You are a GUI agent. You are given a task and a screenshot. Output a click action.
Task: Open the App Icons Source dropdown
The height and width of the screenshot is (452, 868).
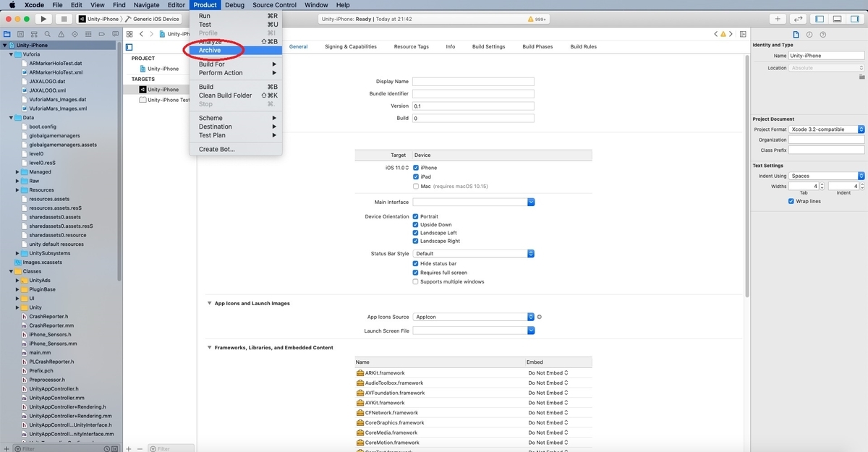point(473,317)
